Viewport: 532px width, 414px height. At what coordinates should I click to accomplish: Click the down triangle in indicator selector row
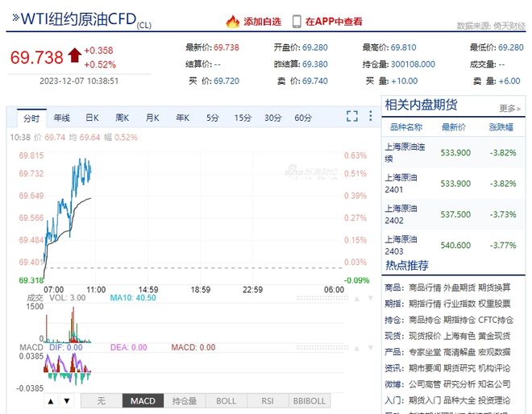click(x=67, y=401)
